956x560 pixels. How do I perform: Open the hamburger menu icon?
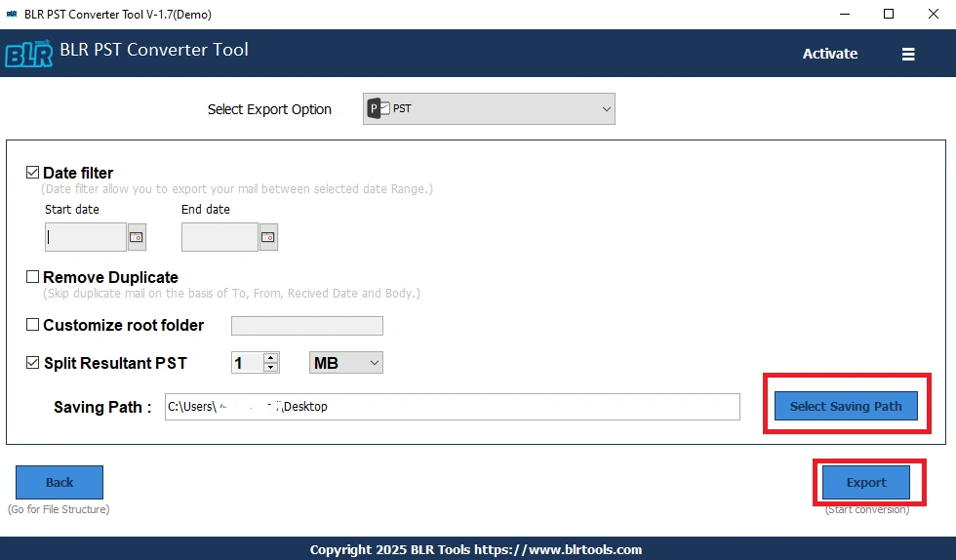pyautogui.click(x=908, y=55)
